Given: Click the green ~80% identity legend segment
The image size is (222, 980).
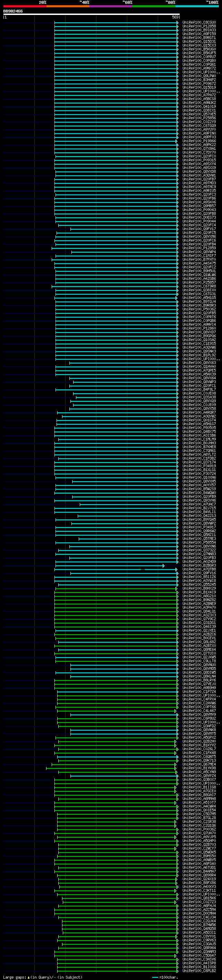Looking at the screenshot, I should pos(154,6).
